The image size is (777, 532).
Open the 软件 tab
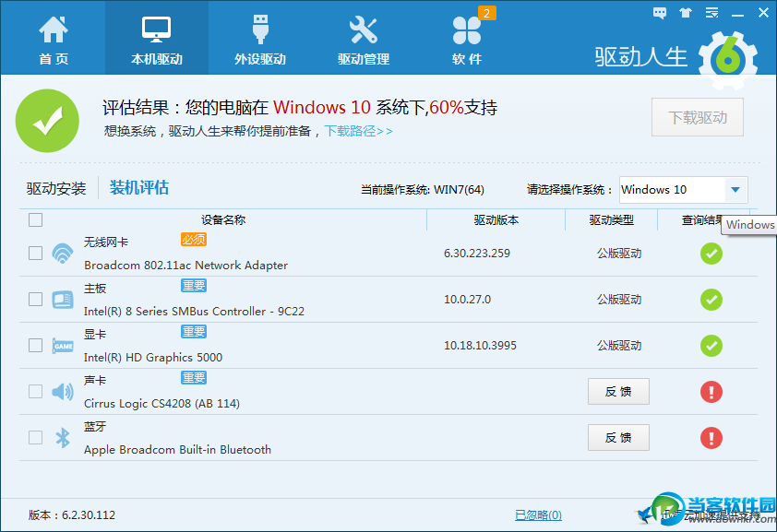pos(467,39)
